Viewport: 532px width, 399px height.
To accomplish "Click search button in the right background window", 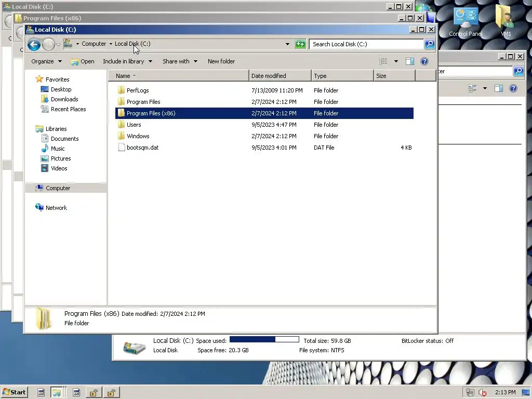I will 518,71.
